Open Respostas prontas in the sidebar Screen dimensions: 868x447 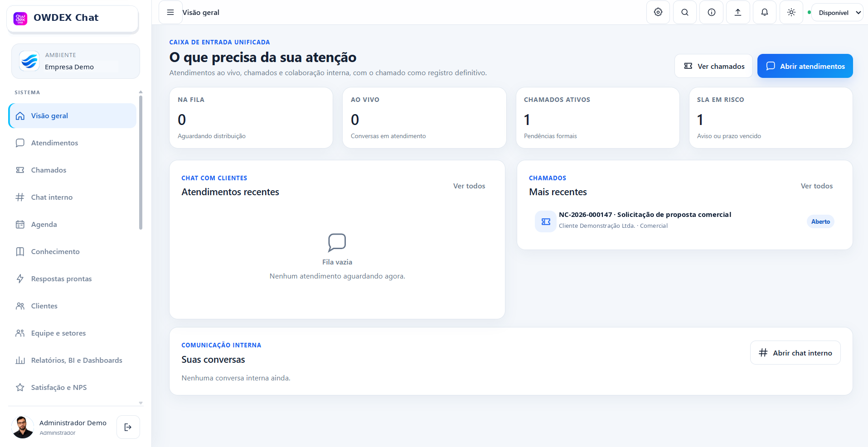click(73, 279)
